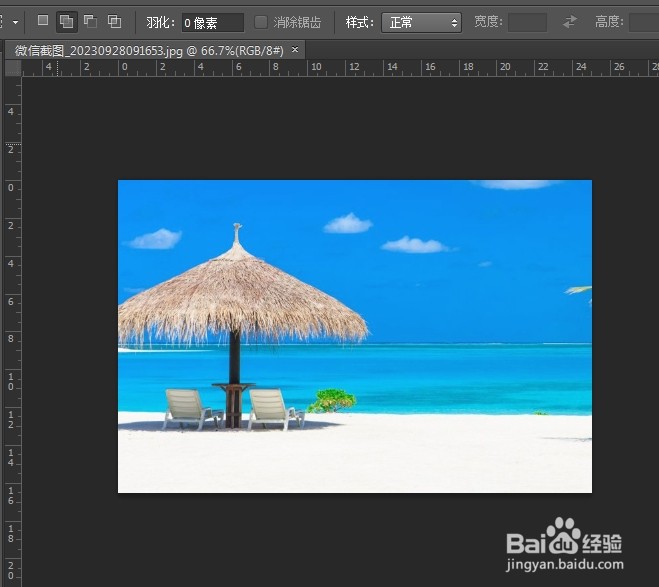The width and height of the screenshot is (659, 587).
Task: Open the tool preset picker arrow
Action: click(16, 22)
